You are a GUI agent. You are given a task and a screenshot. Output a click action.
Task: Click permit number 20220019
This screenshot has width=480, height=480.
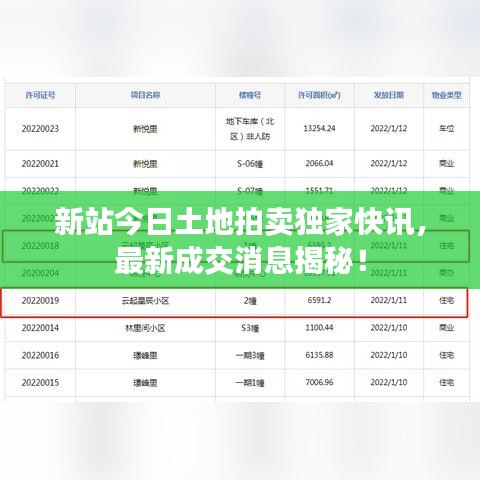[x=40, y=301]
